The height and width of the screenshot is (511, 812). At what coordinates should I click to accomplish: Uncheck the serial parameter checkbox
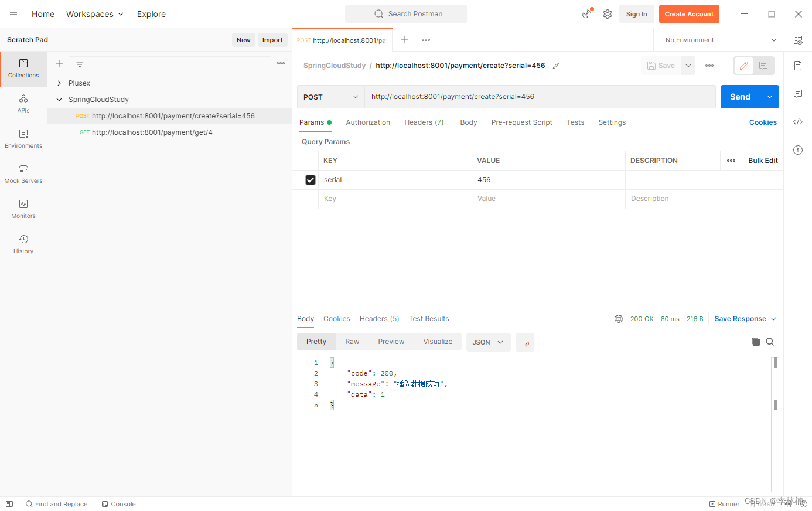[311, 180]
